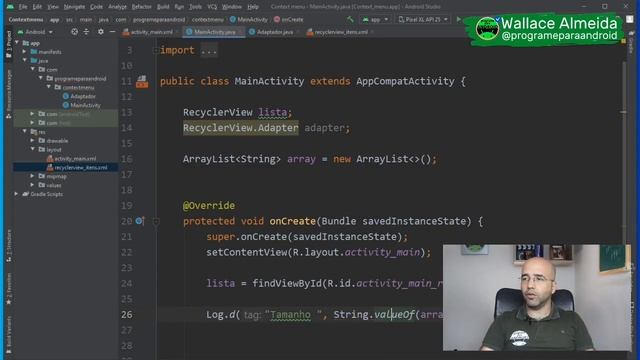
Task: Open the VCS menu
Action: pos(212,7)
